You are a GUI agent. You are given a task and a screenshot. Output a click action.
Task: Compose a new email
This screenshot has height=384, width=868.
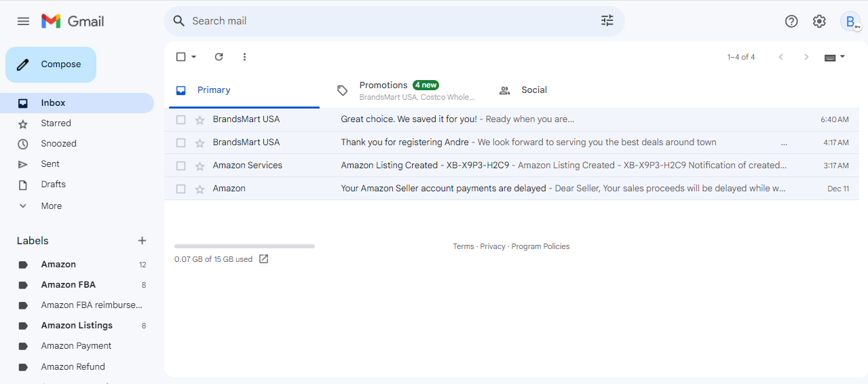51,64
